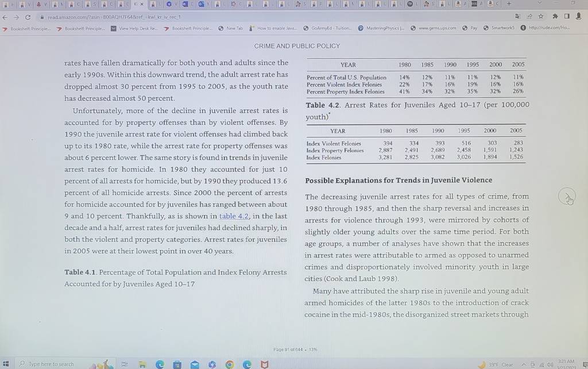Open the Mail app on the taskbar
Image resolution: width=588 pixels, height=369 pixels.
tap(195, 364)
